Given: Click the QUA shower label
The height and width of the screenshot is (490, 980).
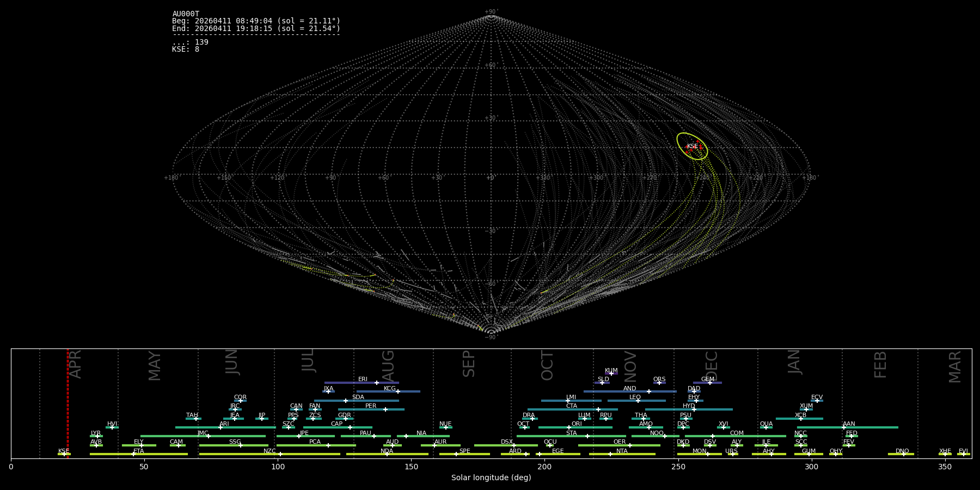Looking at the screenshot, I should click(766, 424).
